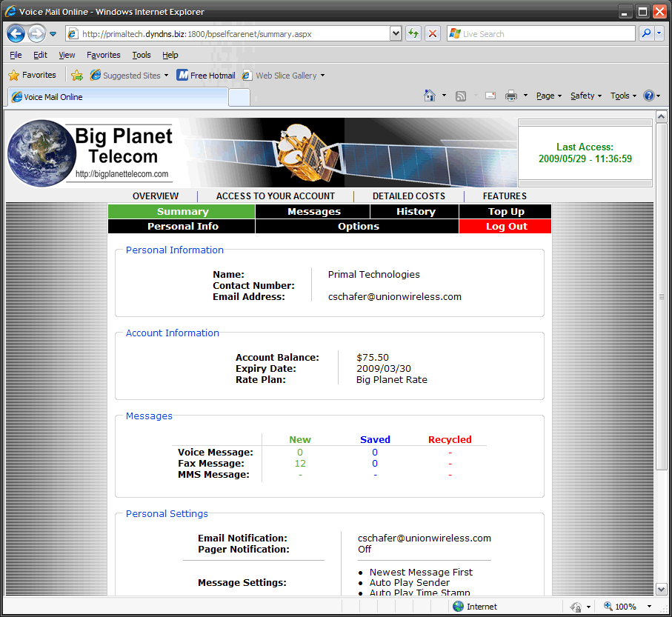Viewport: 672px width, 617px height.
Task: Open the Tools menu in menu bar
Action: (x=142, y=55)
